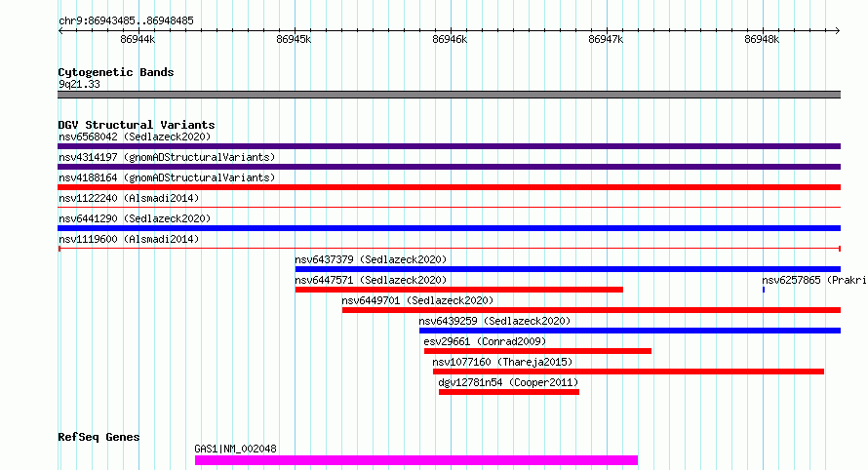Click the dgv12781n54 (Cooper2011) label
The width and height of the screenshot is (868, 470).
[x=508, y=382]
